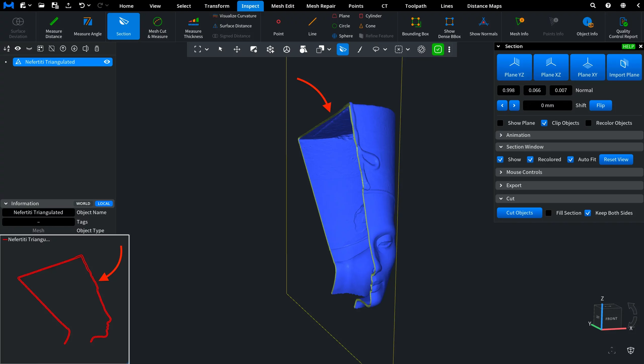Add a Cone feature
The height and width of the screenshot is (364, 644).
tap(367, 26)
